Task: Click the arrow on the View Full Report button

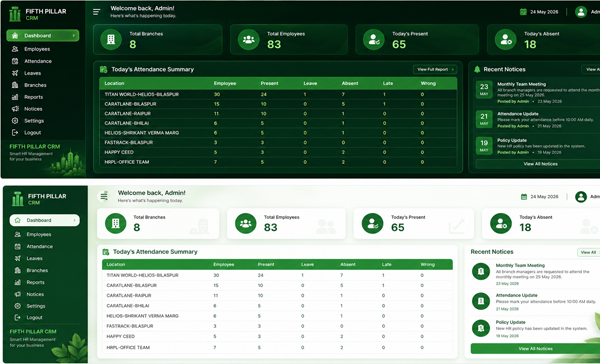Action: (452, 69)
